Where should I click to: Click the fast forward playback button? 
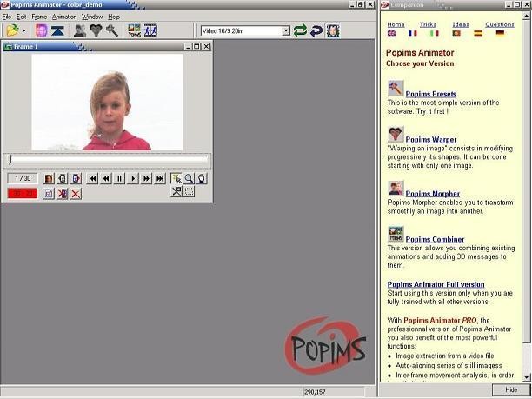click(x=147, y=178)
